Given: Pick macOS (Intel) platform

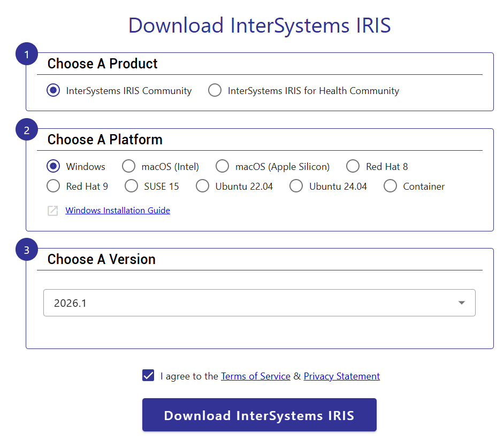Looking at the screenshot, I should pyautogui.click(x=129, y=166).
